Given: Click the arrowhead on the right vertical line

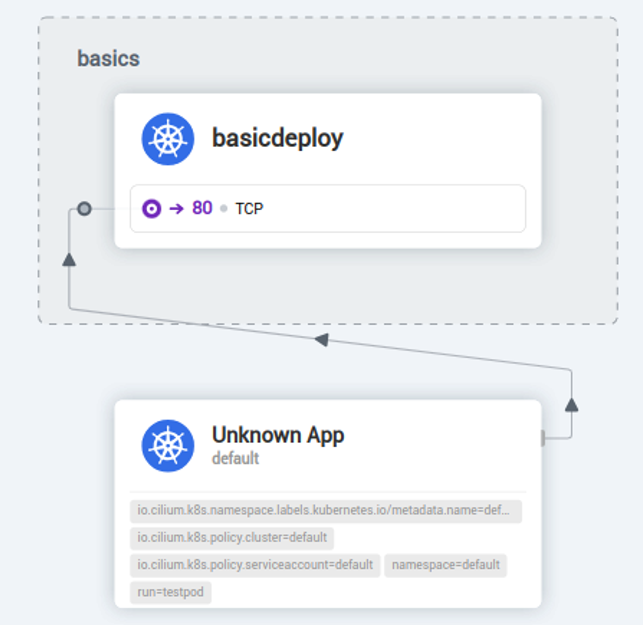Looking at the screenshot, I should click(x=571, y=404).
